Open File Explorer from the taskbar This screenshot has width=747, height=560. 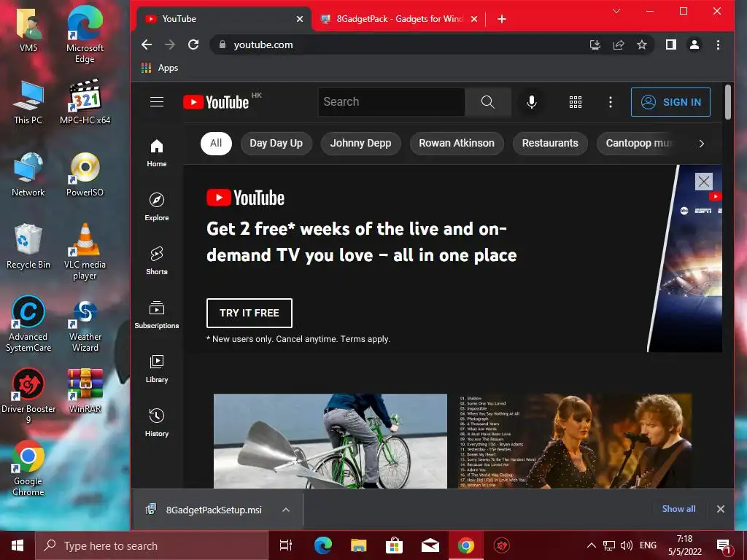pos(359,545)
